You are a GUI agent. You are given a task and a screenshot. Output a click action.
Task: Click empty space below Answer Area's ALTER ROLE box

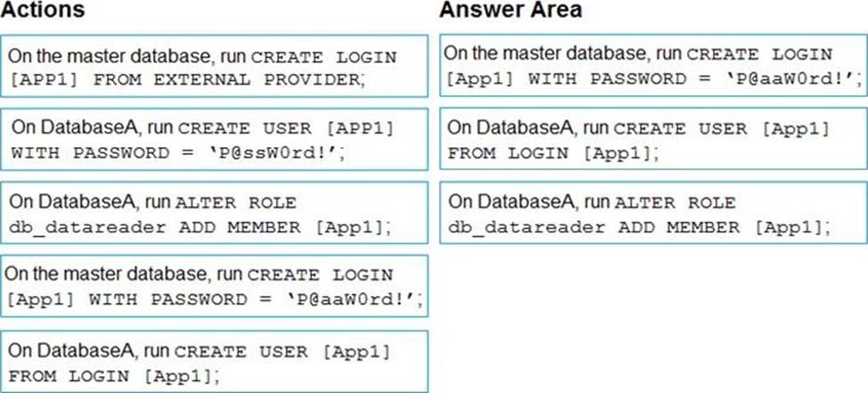tap(652, 312)
